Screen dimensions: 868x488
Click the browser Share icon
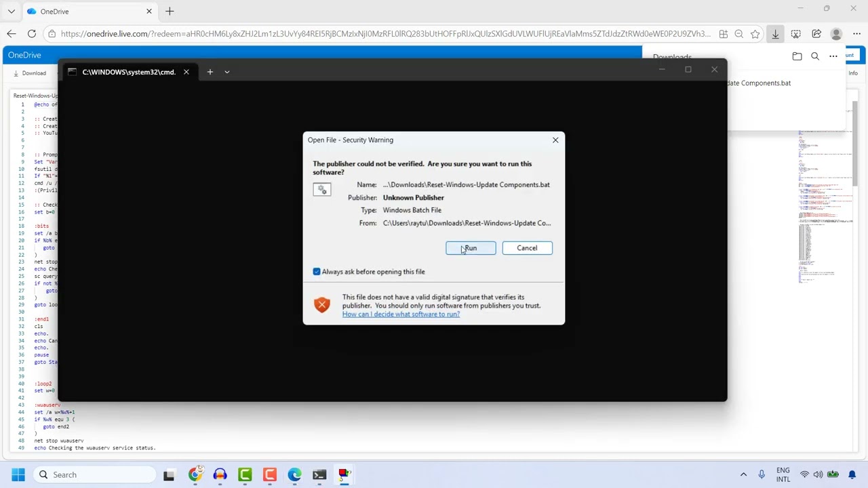816,34
